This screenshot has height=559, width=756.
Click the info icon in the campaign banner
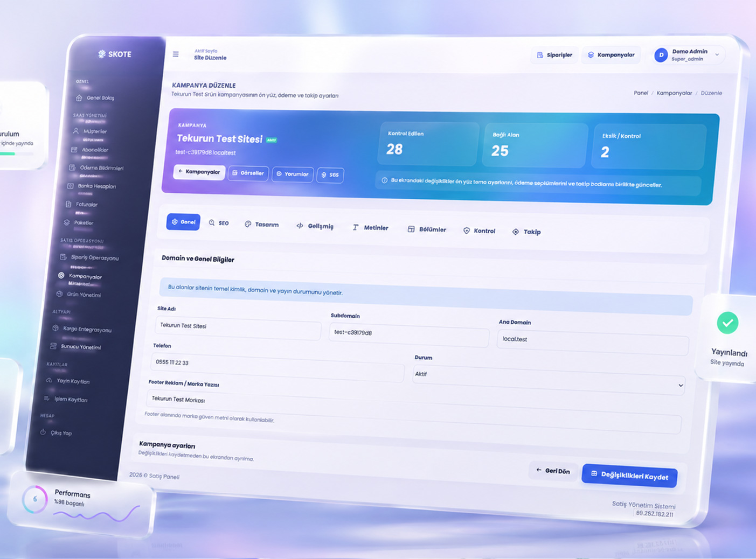(x=384, y=180)
